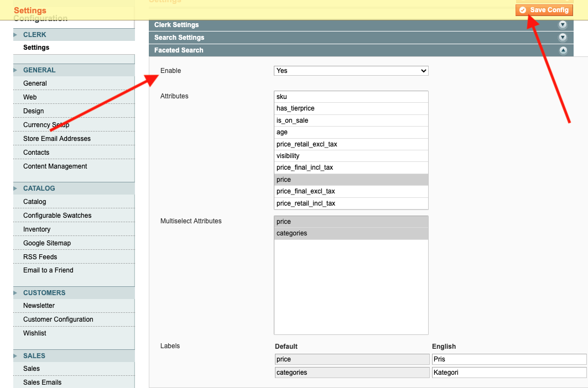The width and height of the screenshot is (588, 388).
Task: Open the Enable dropdown set to Yes
Action: pos(351,71)
